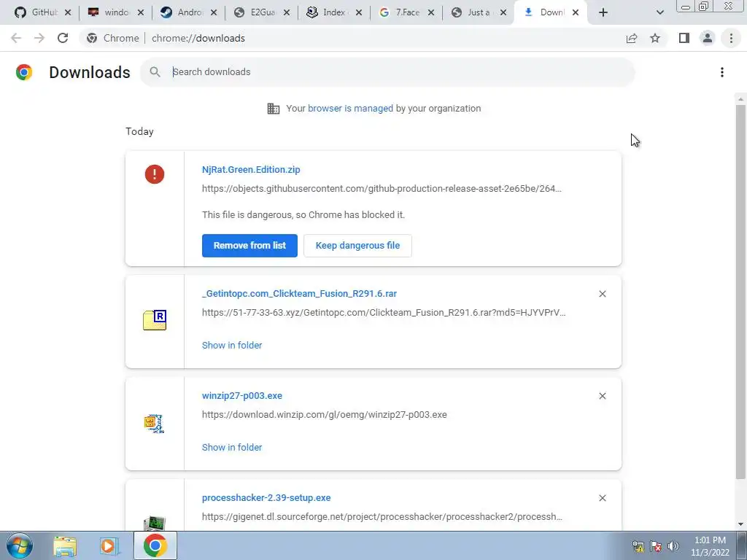Remove Clickteam Fusion rar from the list
This screenshot has width=747, height=560.
pos(602,294)
